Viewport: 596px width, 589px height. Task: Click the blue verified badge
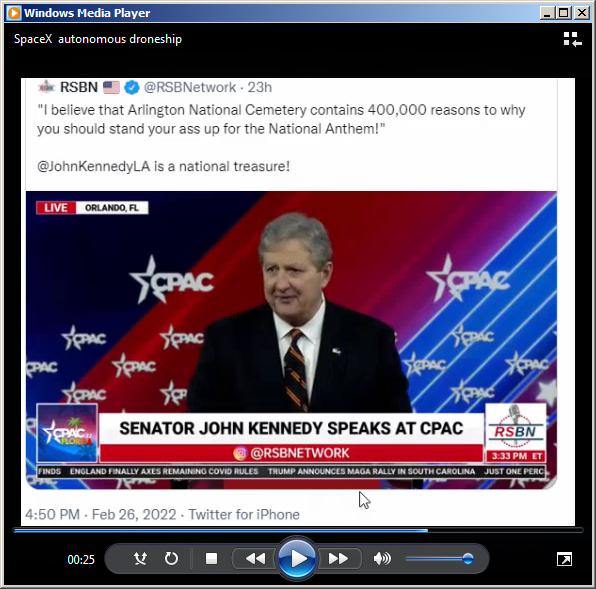(x=132, y=87)
